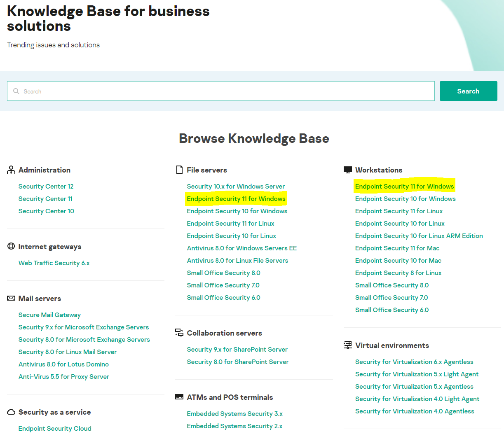Viewport: 504px width, 434px height.
Task: Open Web Traffic Security 6.x
Action: 54,263
